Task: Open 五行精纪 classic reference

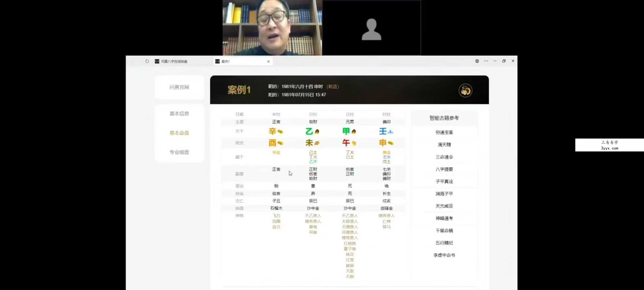Action: (x=444, y=243)
